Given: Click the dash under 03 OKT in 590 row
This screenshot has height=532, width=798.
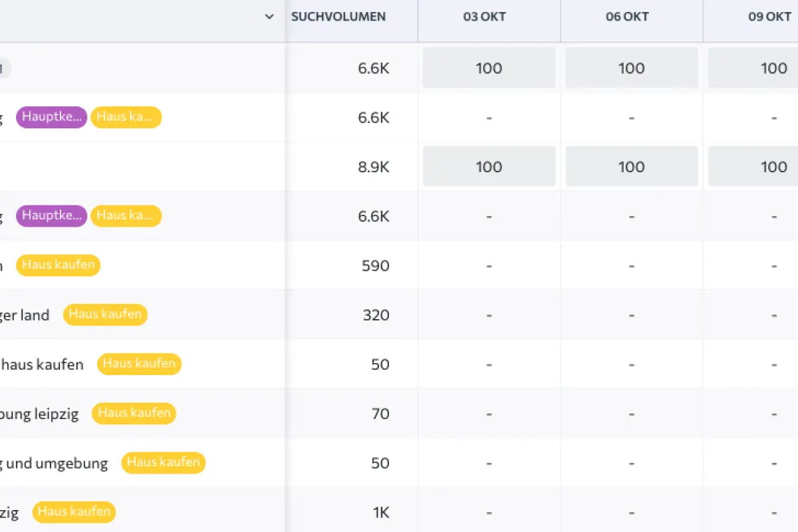Looking at the screenshot, I should click(x=489, y=265).
